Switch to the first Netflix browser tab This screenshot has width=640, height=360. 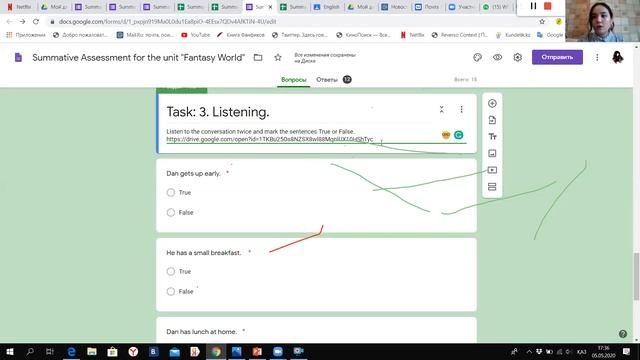pos(20,7)
